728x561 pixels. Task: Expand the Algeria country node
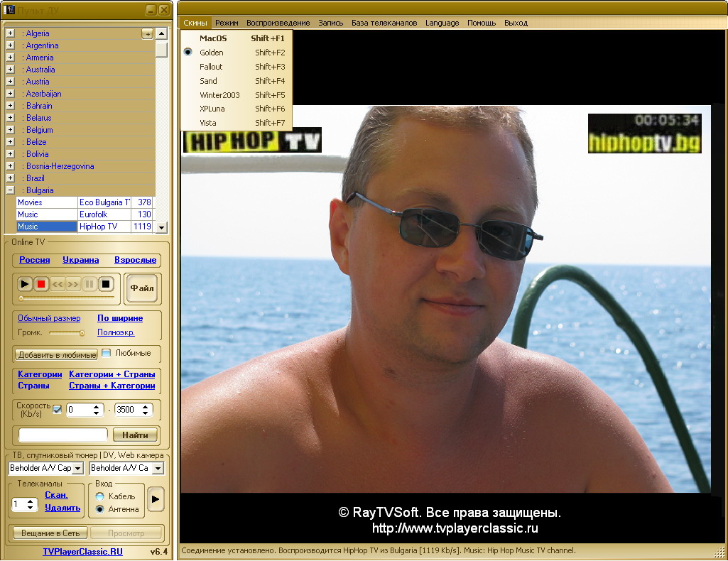(10, 33)
